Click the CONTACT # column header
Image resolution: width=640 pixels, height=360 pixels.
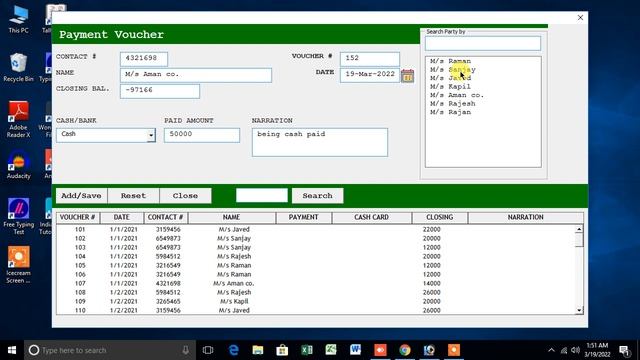pos(165,218)
